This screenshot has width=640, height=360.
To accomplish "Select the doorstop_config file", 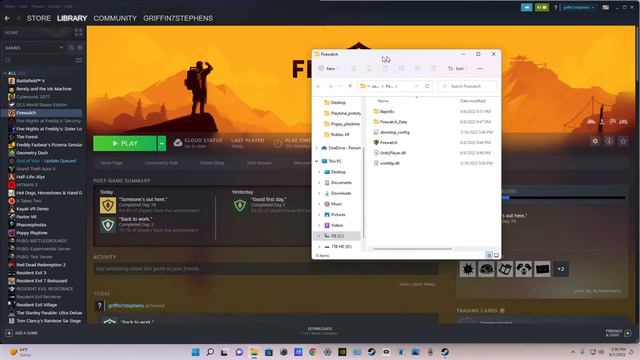I will (394, 132).
